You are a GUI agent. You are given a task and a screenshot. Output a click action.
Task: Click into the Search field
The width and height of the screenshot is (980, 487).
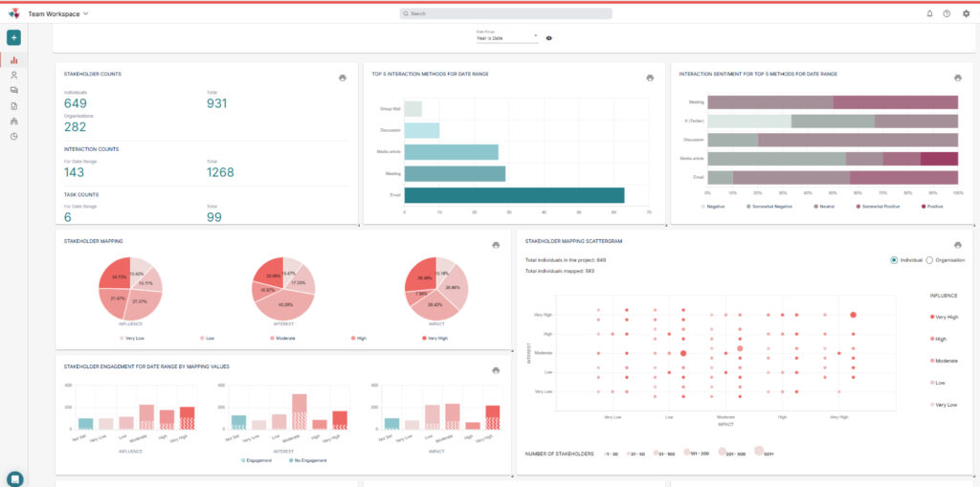pyautogui.click(x=506, y=13)
